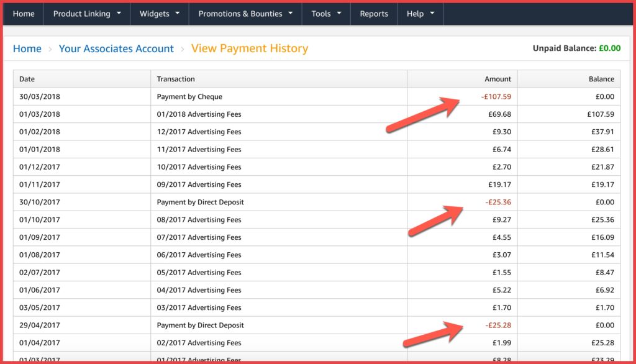Viewport: 636px width, 364px height.
Task: Open the Tools menu
Action: 326,14
